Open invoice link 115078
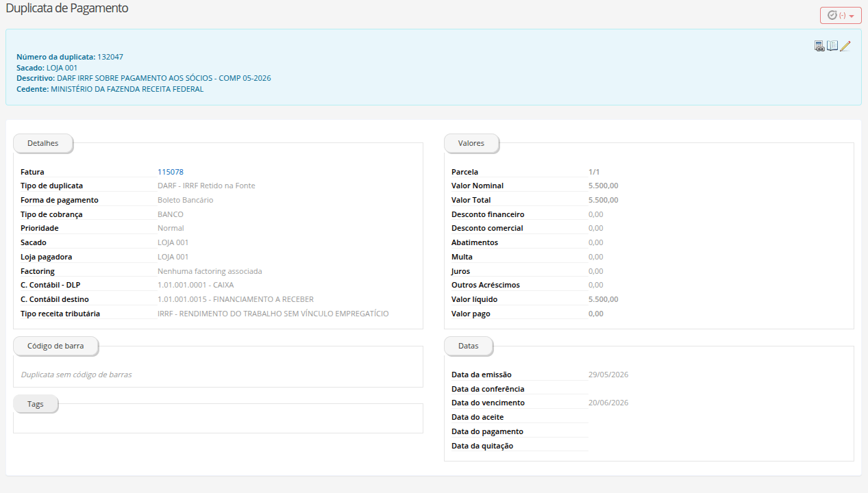 click(171, 172)
